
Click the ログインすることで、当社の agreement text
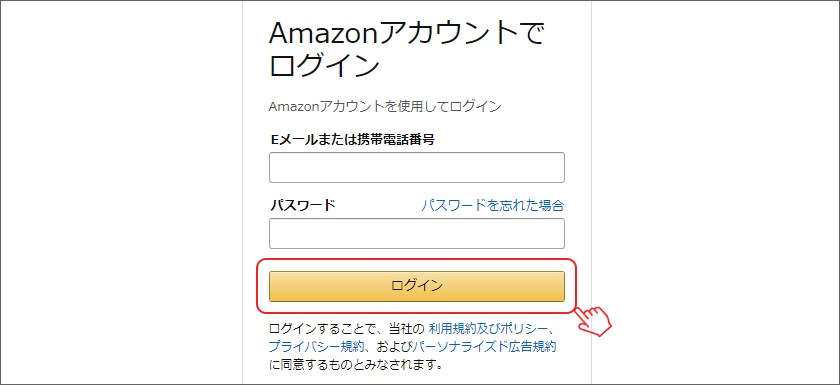click(x=347, y=328)
